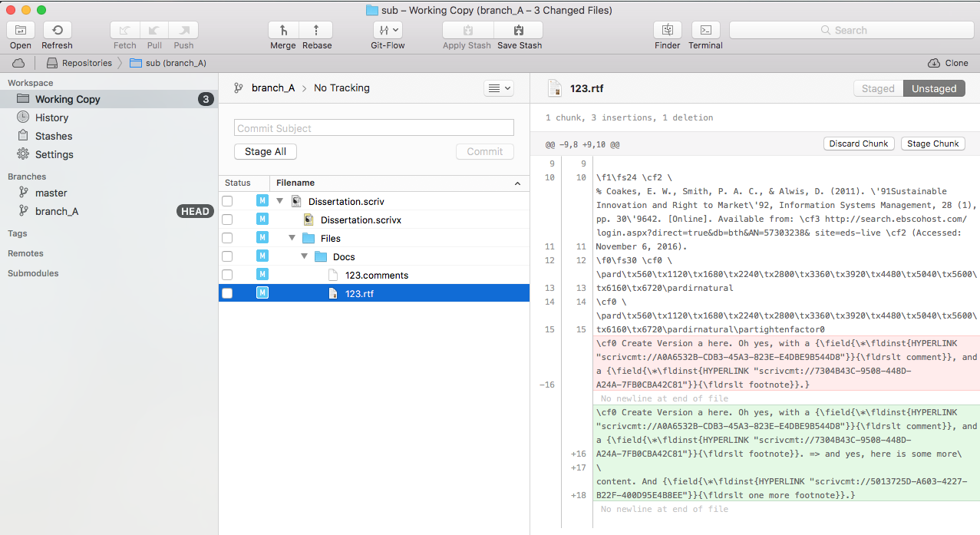
Task: Select History in the sidebar
Action: [51, 117]
